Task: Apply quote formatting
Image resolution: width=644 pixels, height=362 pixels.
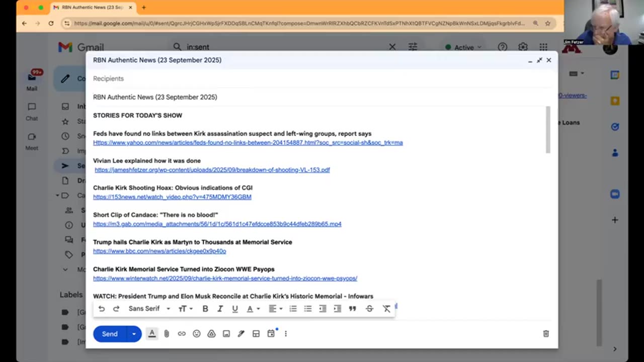Action: [353, 309]
